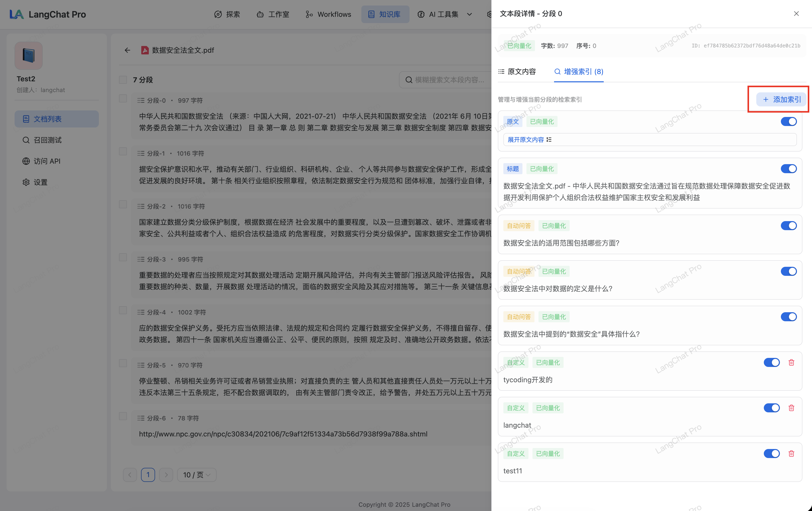The height and width of the screenshot is (511, 812).
Task: Open 设置 from the sidebar
Action: point(40,182)
